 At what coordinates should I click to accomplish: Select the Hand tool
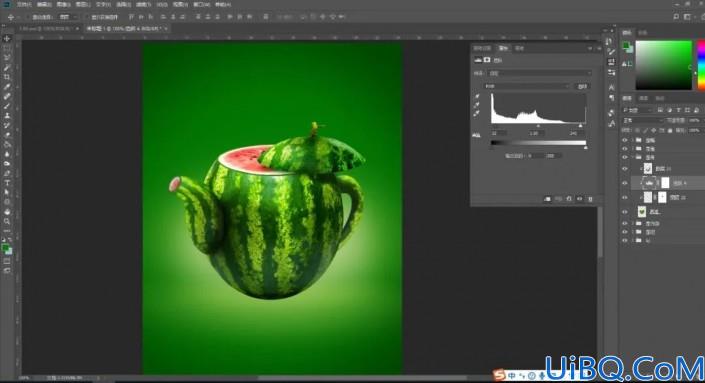(7, 212)
